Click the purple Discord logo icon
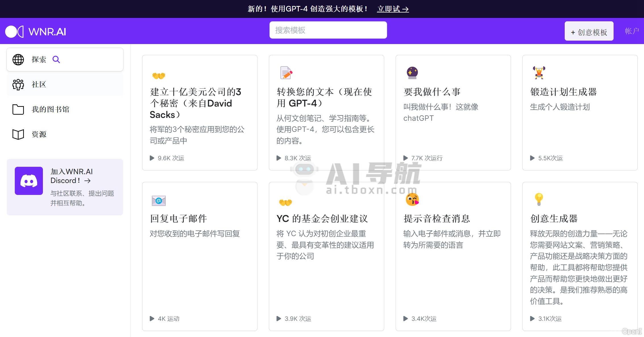The height and width of the screenshot is (337, 644). 29,181
